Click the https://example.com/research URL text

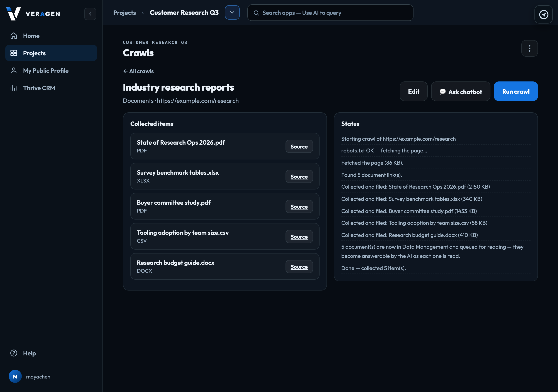[x=197, y=101]
